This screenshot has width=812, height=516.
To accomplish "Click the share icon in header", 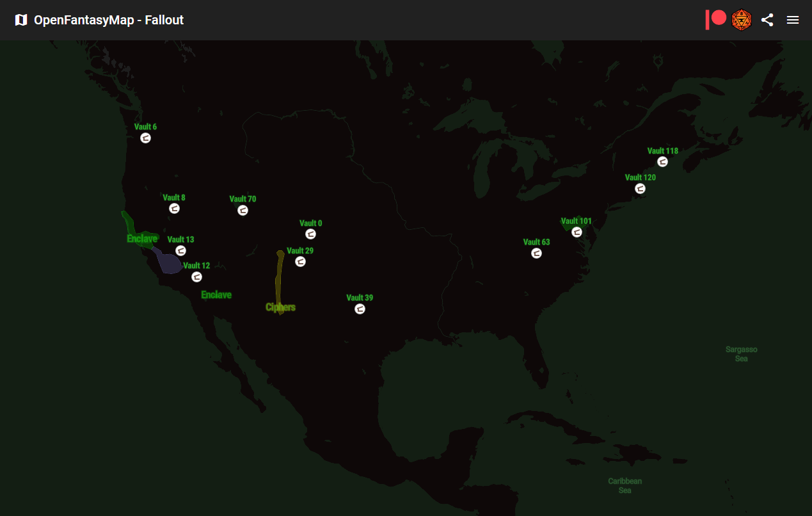I will tap(767, 20).
